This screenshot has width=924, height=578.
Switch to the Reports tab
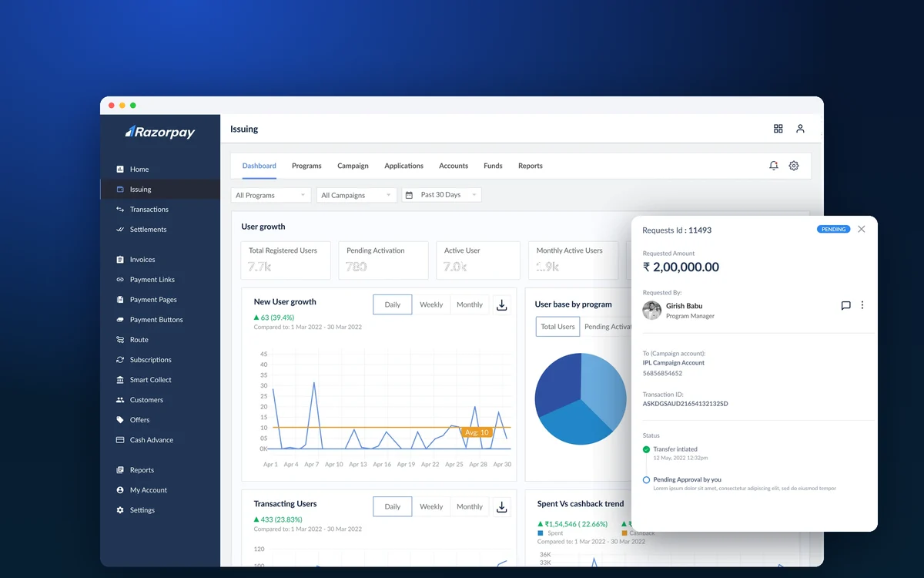[531, 166]
